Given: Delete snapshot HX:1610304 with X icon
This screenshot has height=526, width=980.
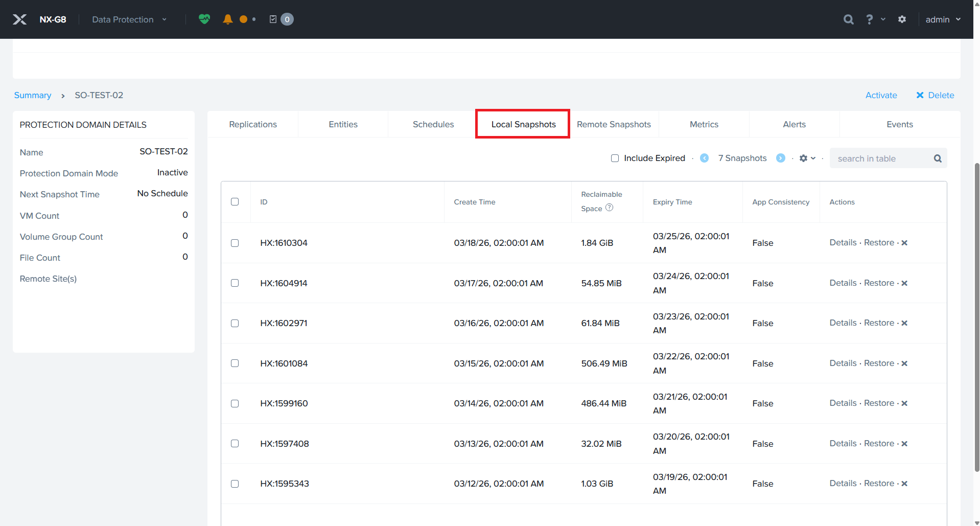Looking at the screenshot, I should pos(904,243).
